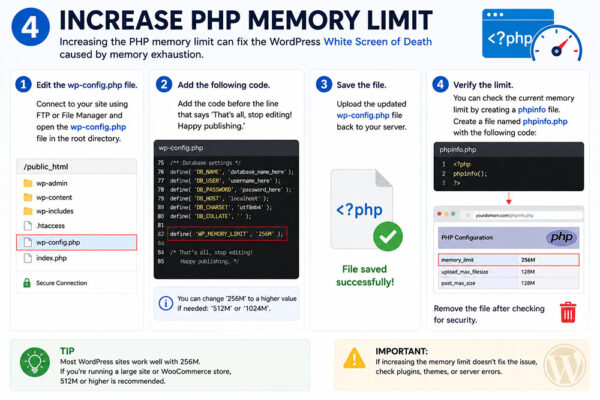Image resolution: width=600 pixels, height=400 pixels.
Task: Open the wp-includes folder name
Action: (55, 211)
